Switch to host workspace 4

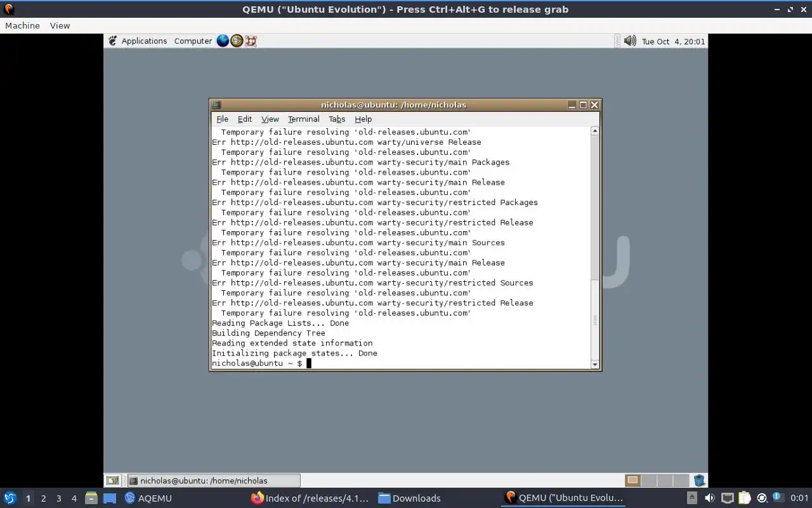tap(74, 498)
